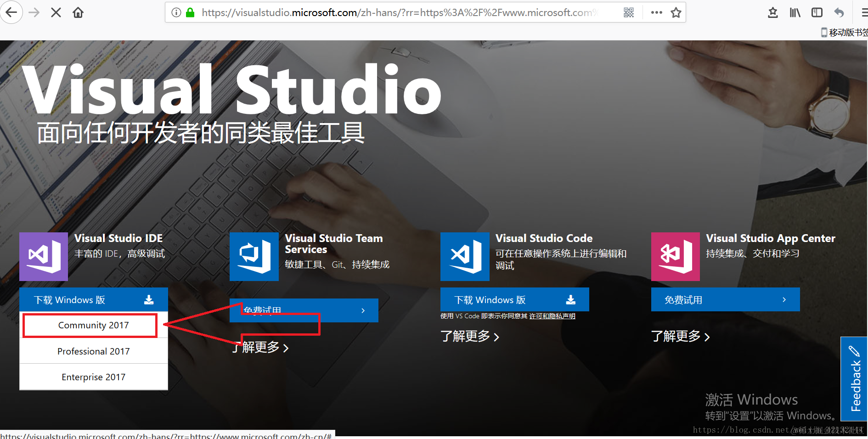Click the Visual Studio IDE heading
The width and height of the screenshot is (868, 439).
tap(118, 238)
